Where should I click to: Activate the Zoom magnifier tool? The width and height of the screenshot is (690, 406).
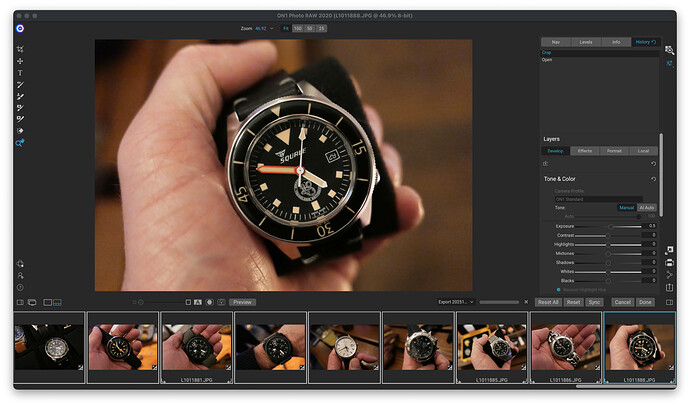pos(20,143)
